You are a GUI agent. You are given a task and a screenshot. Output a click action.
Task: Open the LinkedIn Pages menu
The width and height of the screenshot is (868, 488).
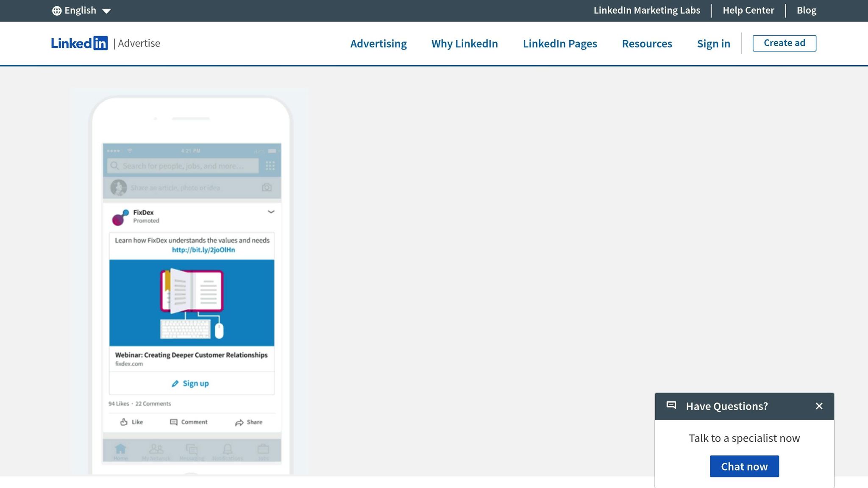[x=560, y=44]
